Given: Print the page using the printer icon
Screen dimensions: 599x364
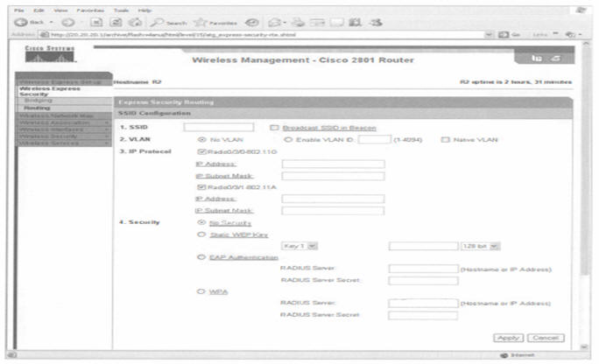Looking at the screenshot, I should pos(299,23).
